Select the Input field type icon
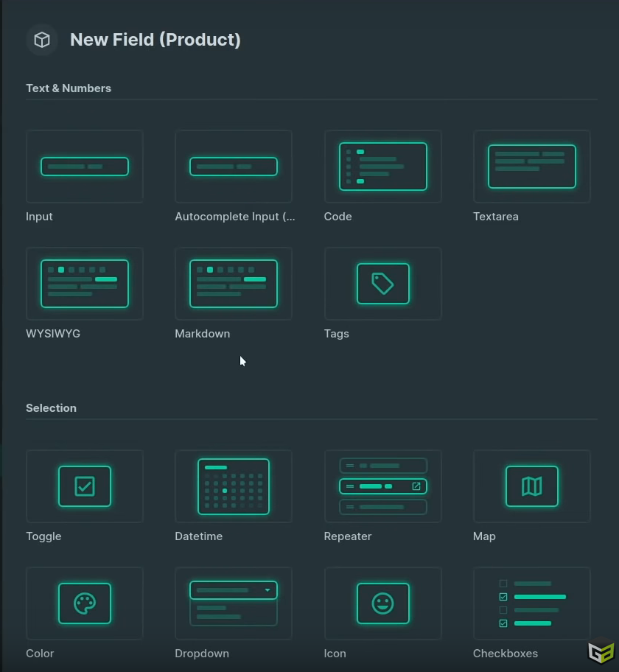 pos(85,167)
